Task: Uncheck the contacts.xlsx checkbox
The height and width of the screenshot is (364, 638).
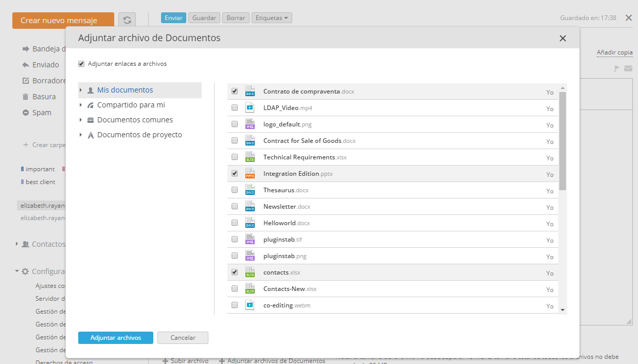Action: coord(235,272)
